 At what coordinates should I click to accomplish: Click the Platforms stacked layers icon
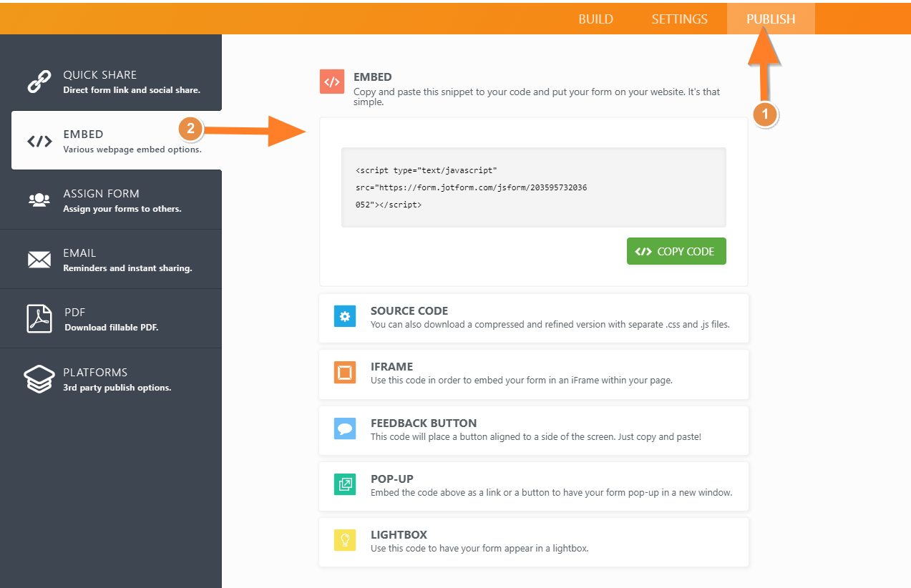pyautogui.click(x=39, y=379)
